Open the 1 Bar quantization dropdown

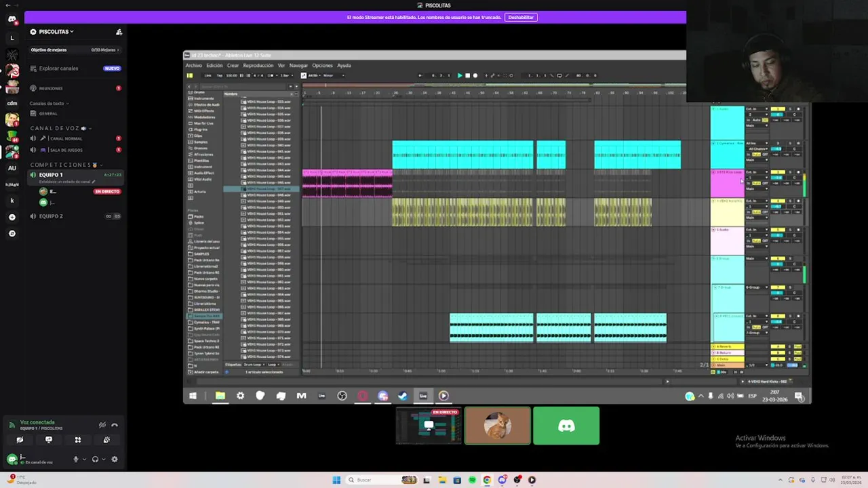tap(285, 75)
